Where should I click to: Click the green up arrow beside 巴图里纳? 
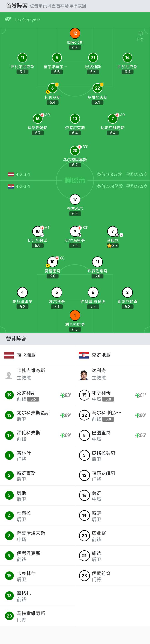tap(138, 435)
